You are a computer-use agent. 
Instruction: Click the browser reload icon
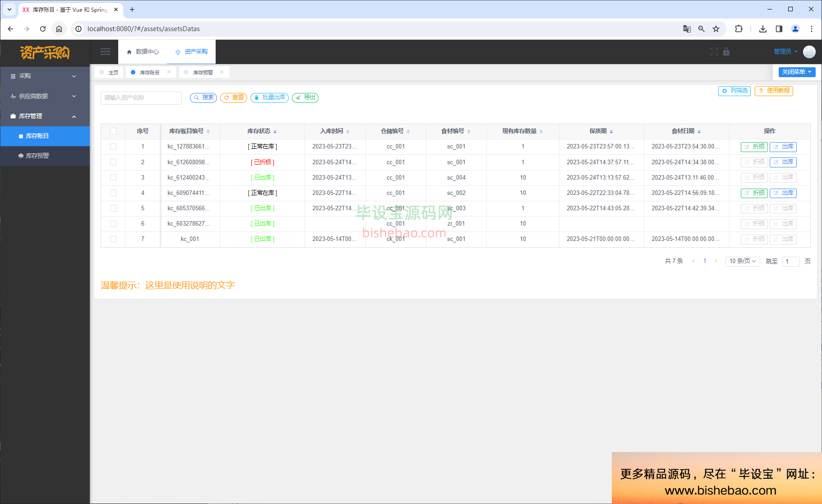coord(43,29)
